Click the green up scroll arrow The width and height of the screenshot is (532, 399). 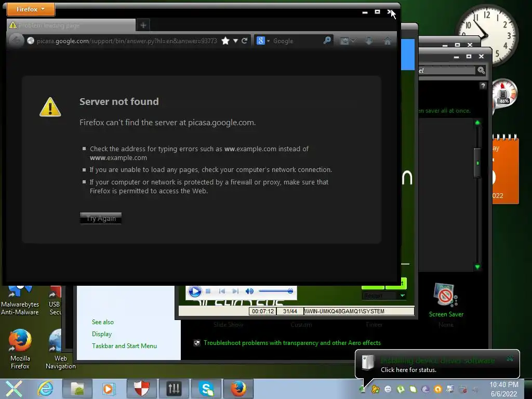(477, 123)
